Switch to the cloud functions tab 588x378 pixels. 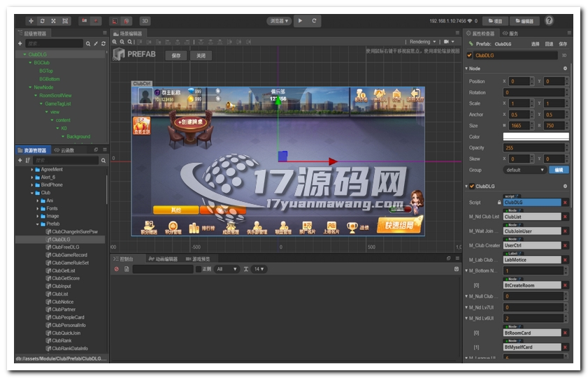[64, 150]
